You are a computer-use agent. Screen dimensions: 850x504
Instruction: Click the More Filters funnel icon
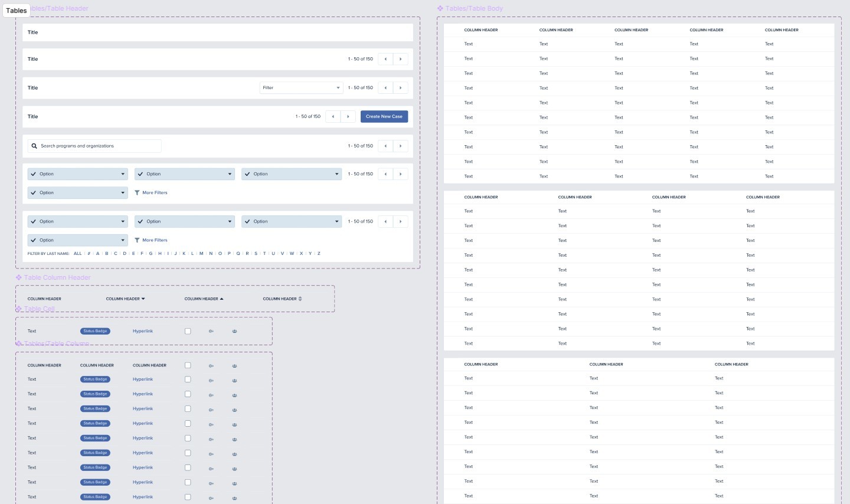coord(137,192)
